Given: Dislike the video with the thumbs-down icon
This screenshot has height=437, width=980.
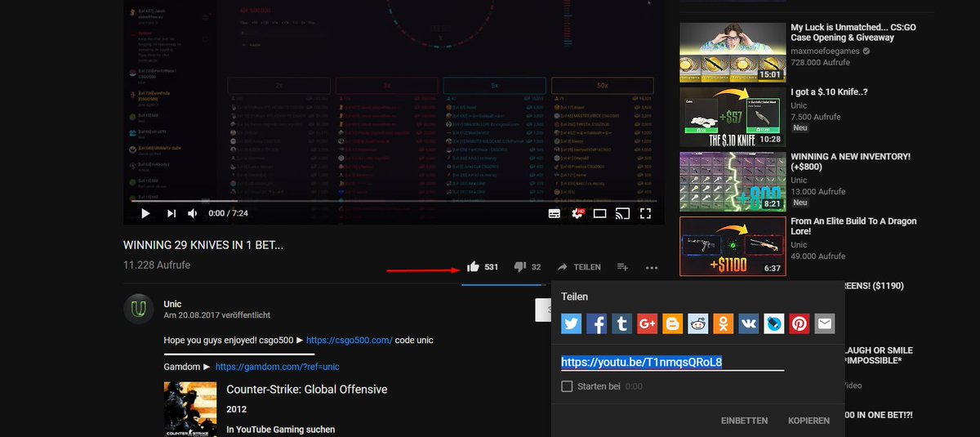Looking at the screenshot, I should (x=519, y=267).
